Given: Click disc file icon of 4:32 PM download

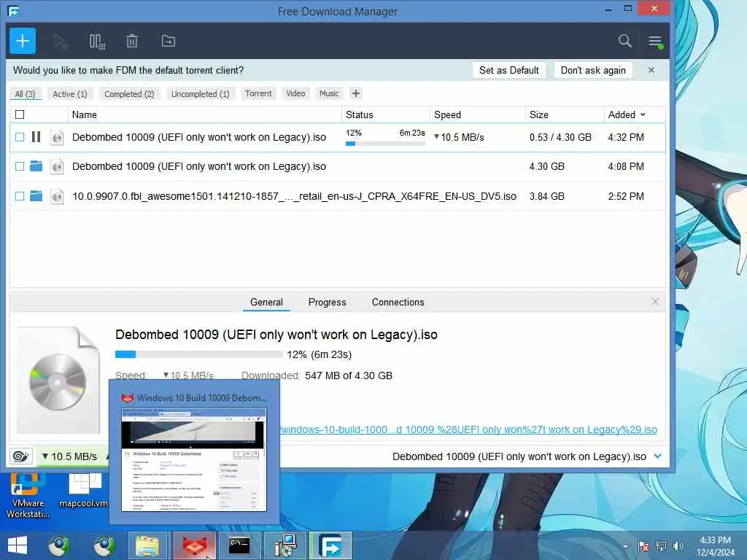Looking at the screenshot, I should tap(57, 138).
